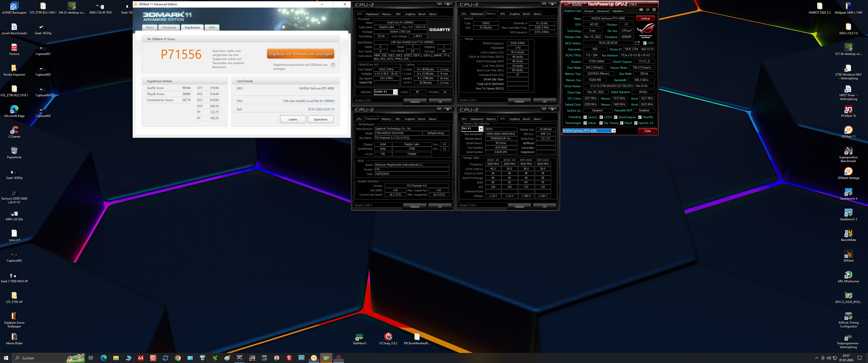Open Windows Start menu
This screenshot has width=868, height=363.
pyautogui.click(x=6, y=358)
